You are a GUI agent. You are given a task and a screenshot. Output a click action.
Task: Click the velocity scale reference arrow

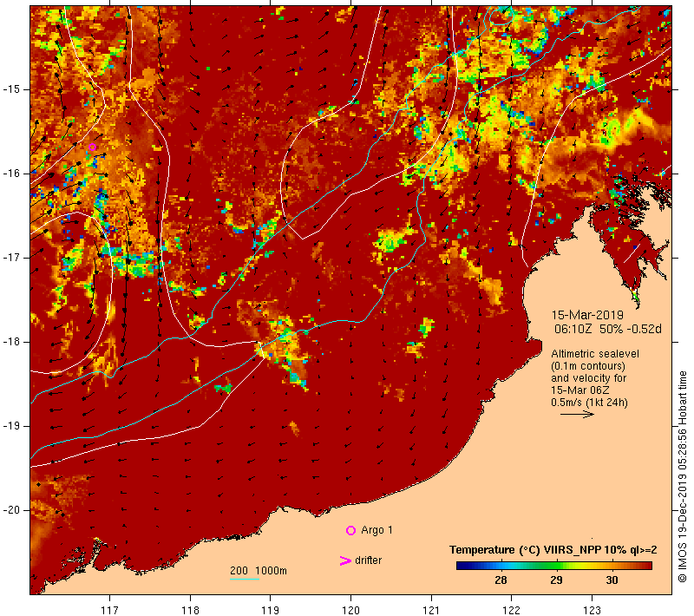[577, 415]
